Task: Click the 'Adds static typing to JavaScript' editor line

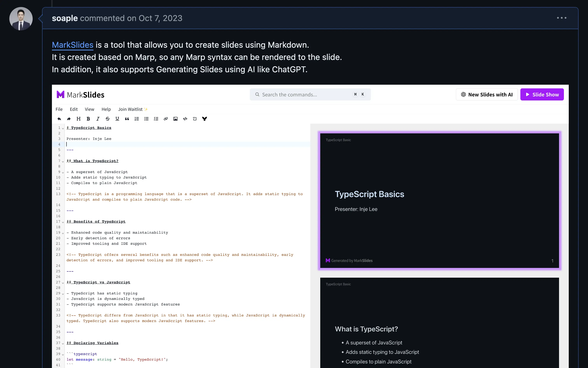Action: (x=107, y=177)
